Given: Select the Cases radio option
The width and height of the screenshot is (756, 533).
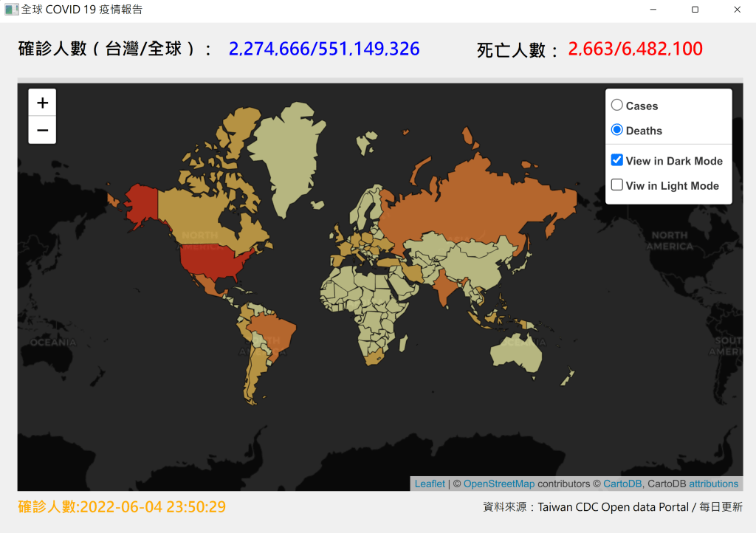Looking at the screenshot, I should coord(617,106).
